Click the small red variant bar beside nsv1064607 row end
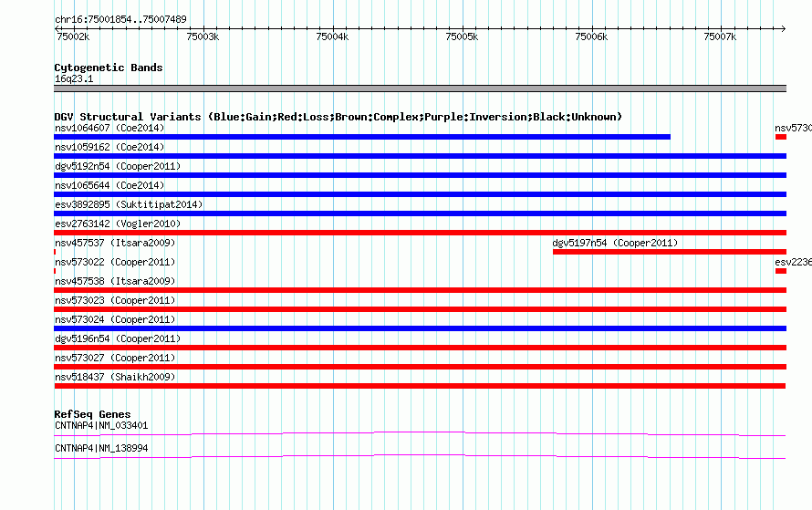This screenshot has width=812, height=510. pyautogui.click(x=781, y=137)
